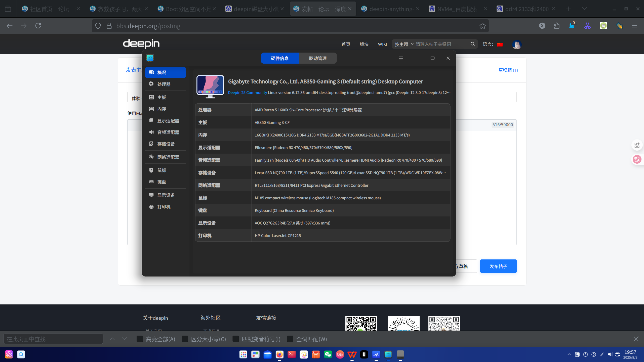Click the Deepin 25 Community link

(247, 93)
